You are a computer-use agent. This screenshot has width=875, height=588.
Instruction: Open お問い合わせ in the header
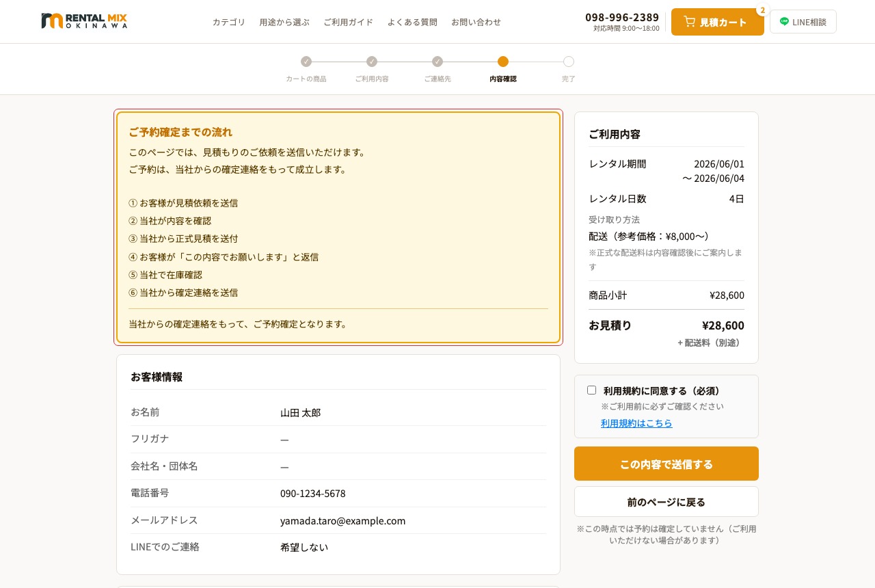pyautogui.click(x=476, y=22)
